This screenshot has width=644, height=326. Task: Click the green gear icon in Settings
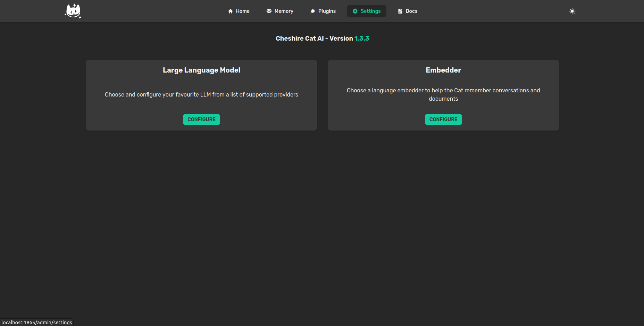(x=355, y=11)
